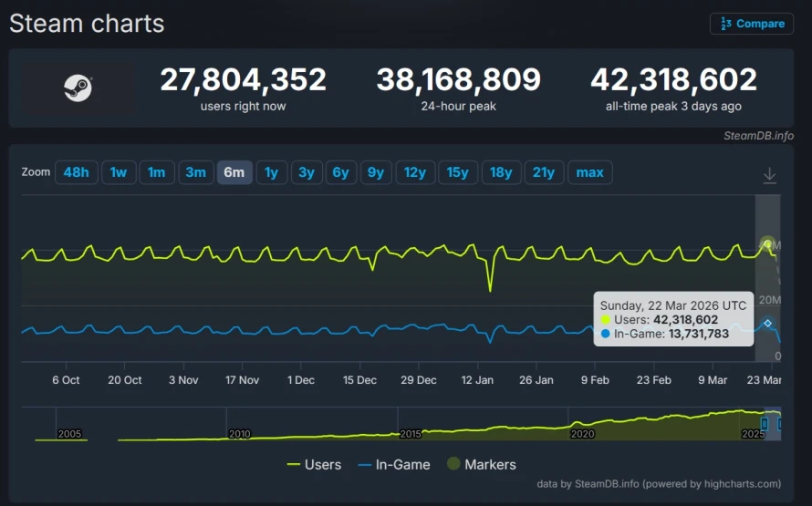Click the '12 Jan' axis label
This screenshot has width=812, height=506.
477,380
